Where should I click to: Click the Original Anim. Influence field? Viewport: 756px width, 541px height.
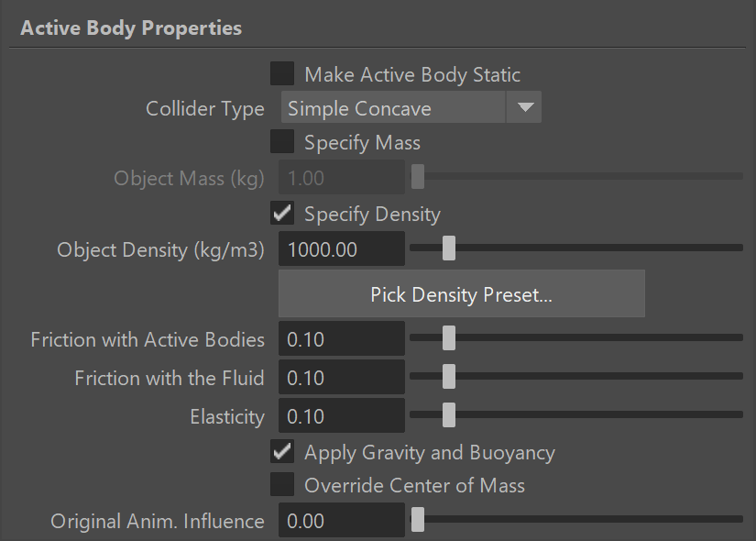pos(342,520)
